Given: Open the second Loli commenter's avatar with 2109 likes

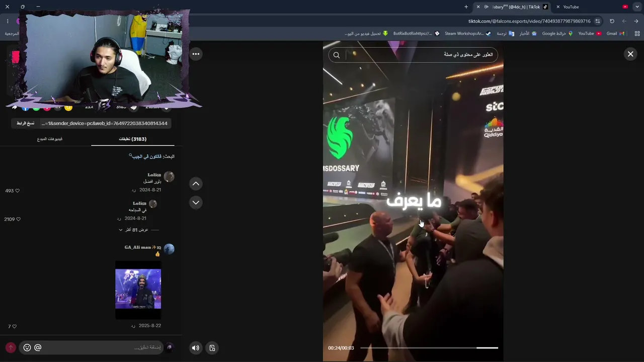Looking at the screenshot, I should (153, 204).
